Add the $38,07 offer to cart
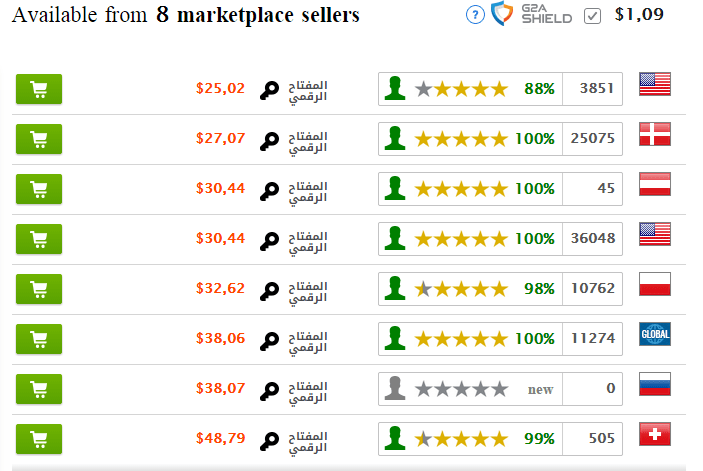The image size is (703, 471). (39, 389)
